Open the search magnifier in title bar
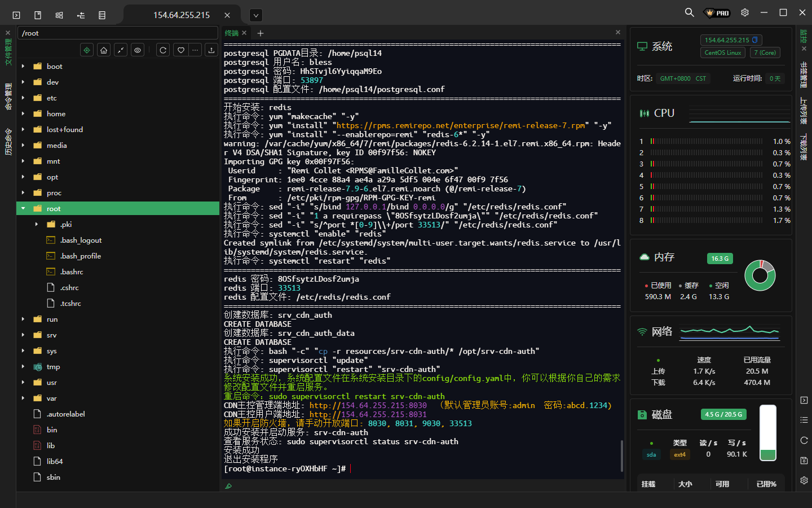812x508 pixels. [689, 12]
